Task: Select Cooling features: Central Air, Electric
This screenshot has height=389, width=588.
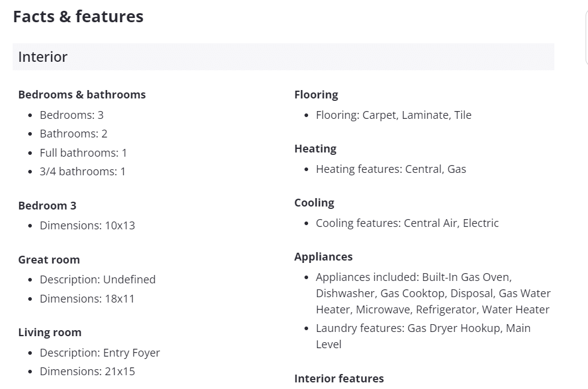Action: pyautogui.click(x=407, y=223)
